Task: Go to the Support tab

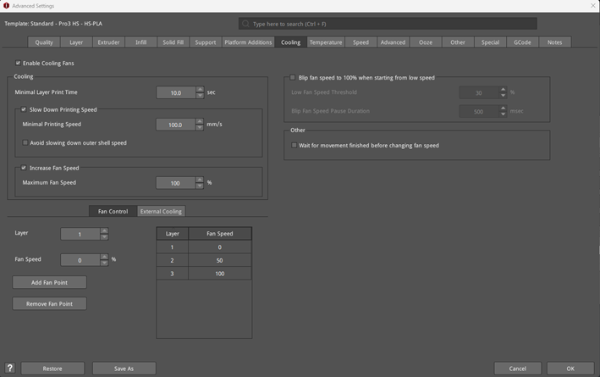Action: point(205,42)
